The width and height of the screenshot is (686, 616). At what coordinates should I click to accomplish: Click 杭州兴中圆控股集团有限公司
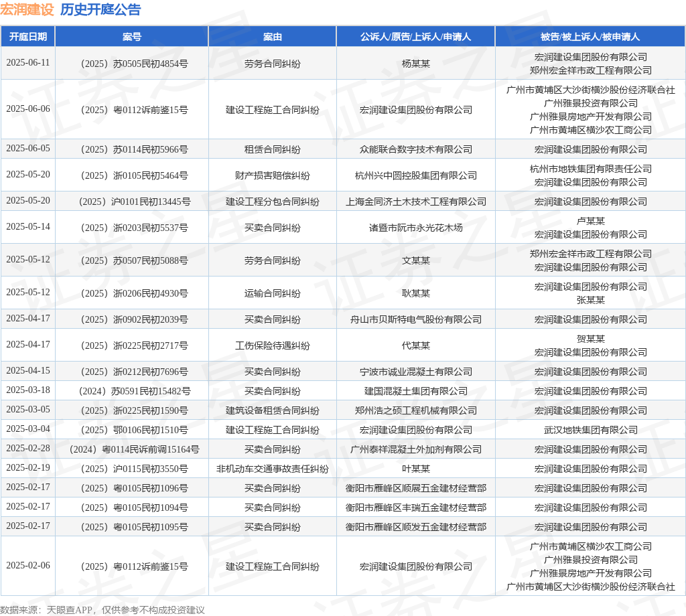click(x=415, y=175)
